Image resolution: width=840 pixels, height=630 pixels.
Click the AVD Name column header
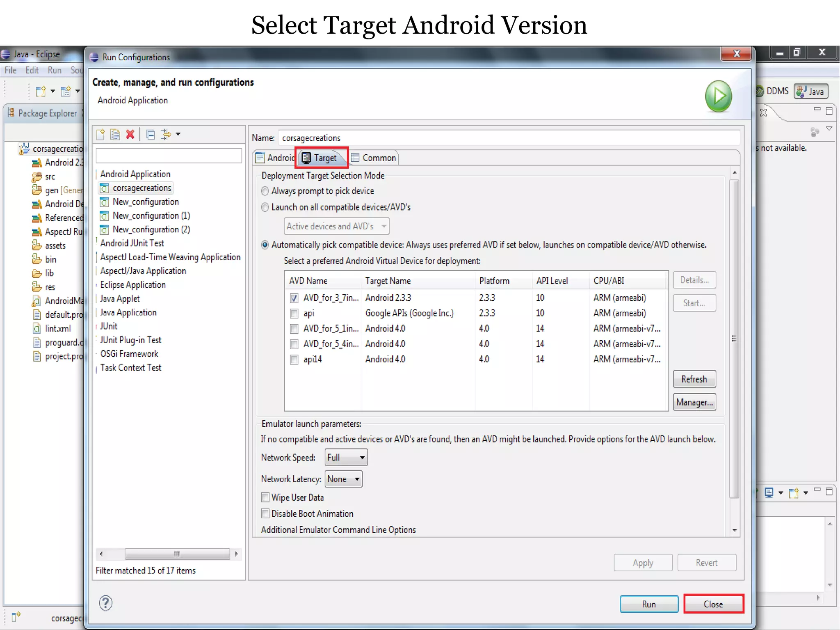[x=323, y=281]
